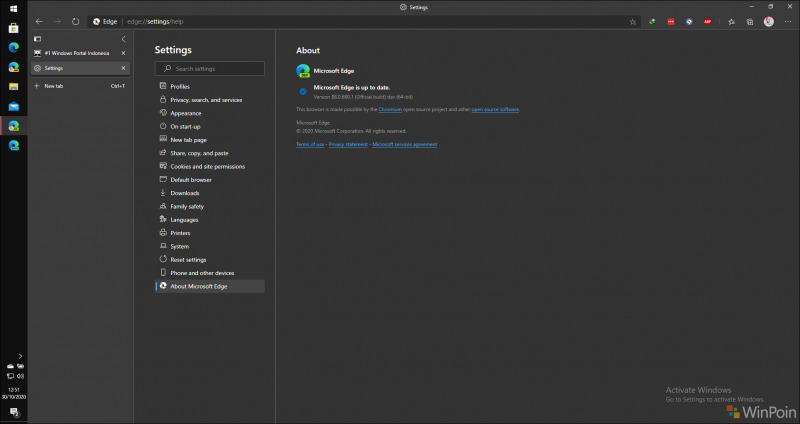Open a New tab
The image size is (800, 424).
tap(80, 86)
